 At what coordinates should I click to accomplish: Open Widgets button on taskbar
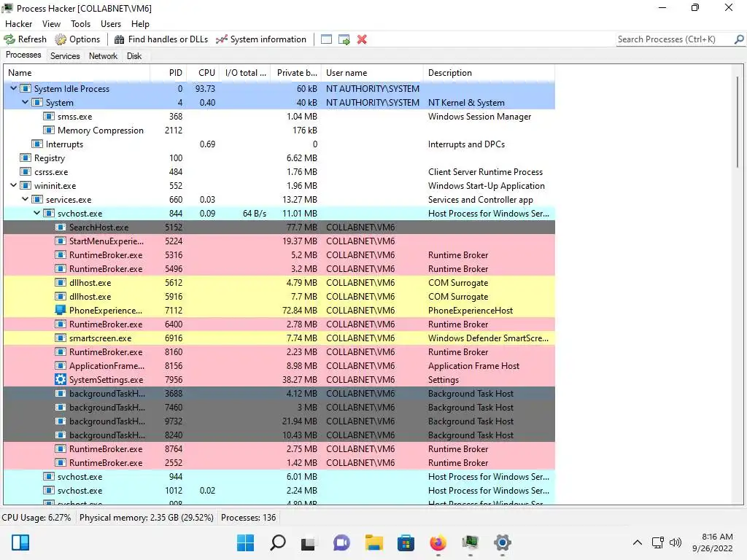[x=20, y=542]
